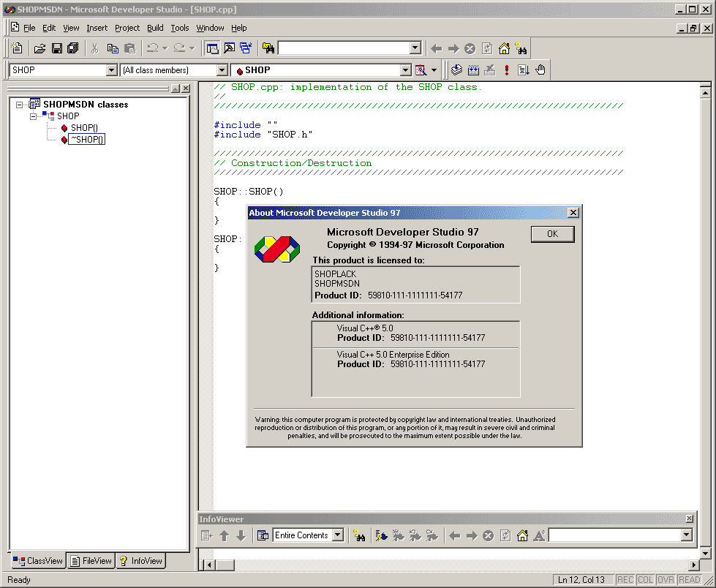This screenshot has width=716, height=588.
Task: Switch to the InfoView tab
Action: 140,561
